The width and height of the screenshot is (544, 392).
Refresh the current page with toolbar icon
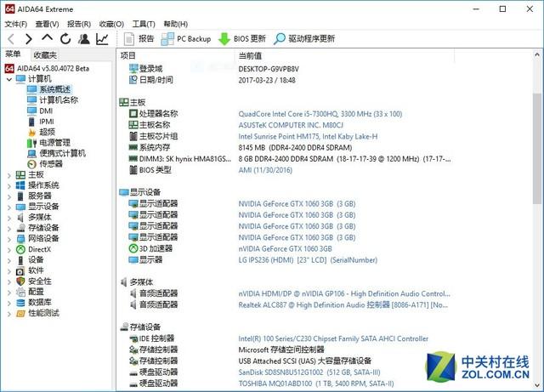coord(65,39)
